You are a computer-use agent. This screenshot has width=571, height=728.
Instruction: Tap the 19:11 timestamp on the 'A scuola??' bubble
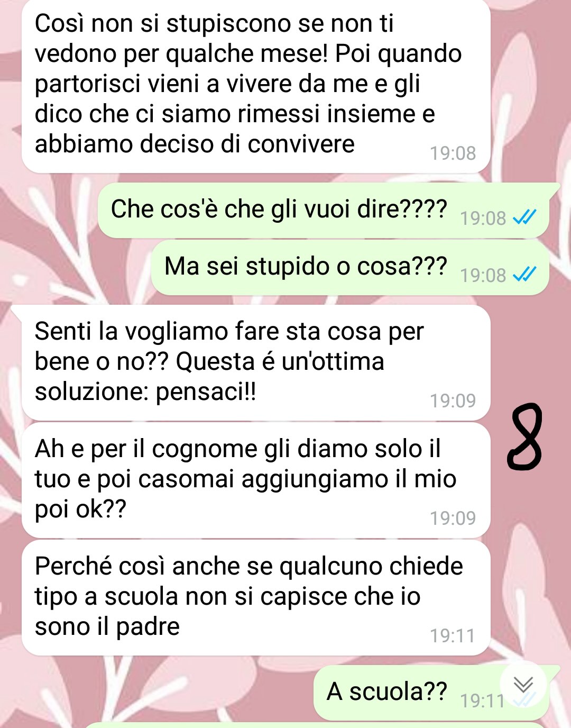pyautogui.click(x=483, y=701)
